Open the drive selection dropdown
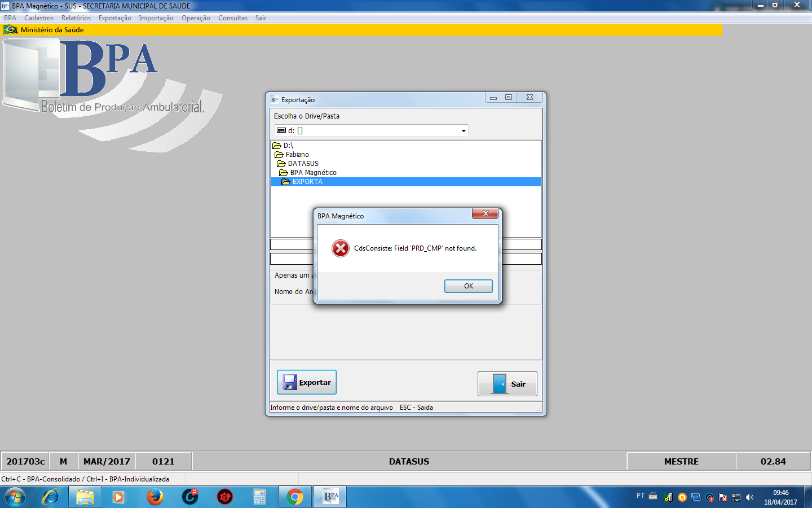 click(x=464, y=131)
